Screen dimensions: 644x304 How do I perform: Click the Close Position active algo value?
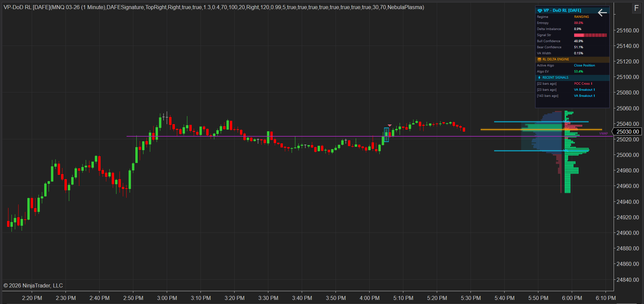[x=584, y=65]
